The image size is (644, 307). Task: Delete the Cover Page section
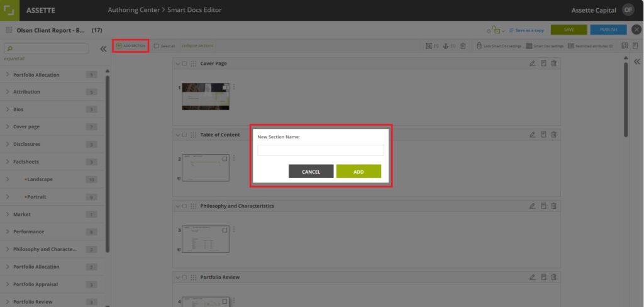(x=553, y=64)
